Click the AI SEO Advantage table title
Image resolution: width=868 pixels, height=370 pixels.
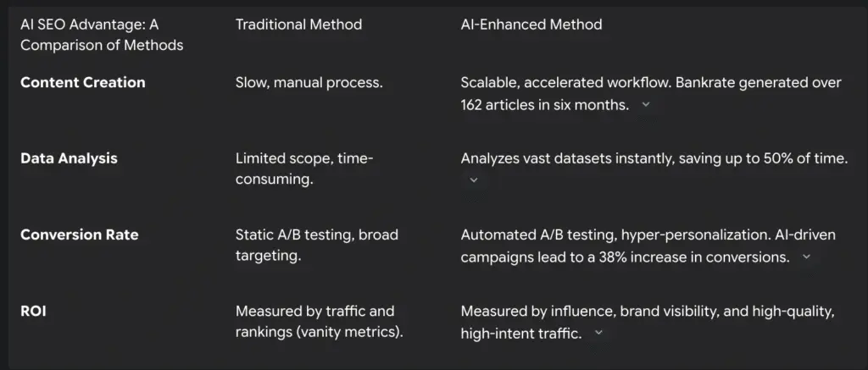pos(102,35)
